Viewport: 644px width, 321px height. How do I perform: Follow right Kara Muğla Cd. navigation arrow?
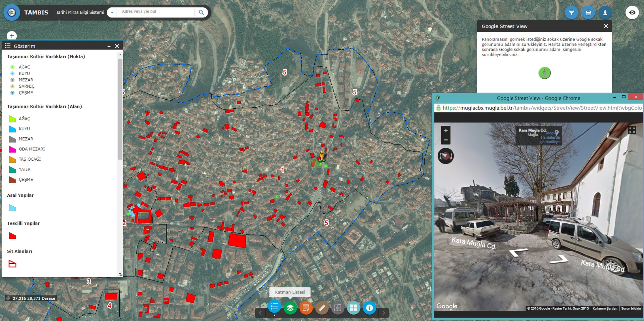pos(559,259)
